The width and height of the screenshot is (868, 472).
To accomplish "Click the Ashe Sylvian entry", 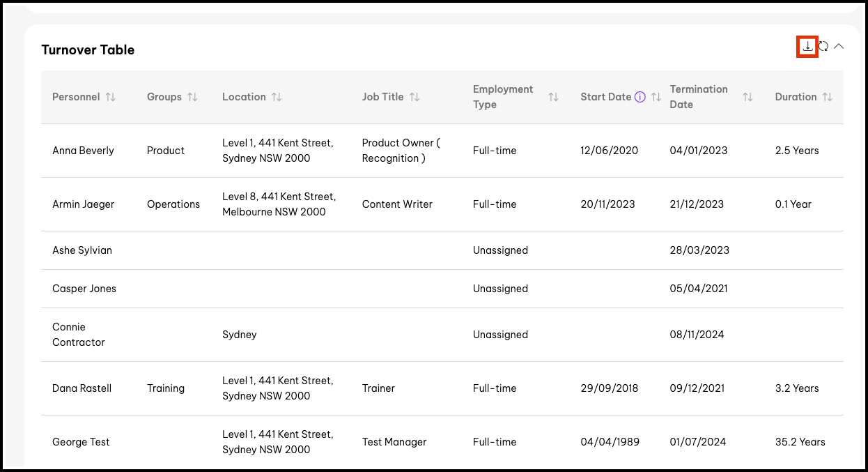I will click(x=82, y=250).
